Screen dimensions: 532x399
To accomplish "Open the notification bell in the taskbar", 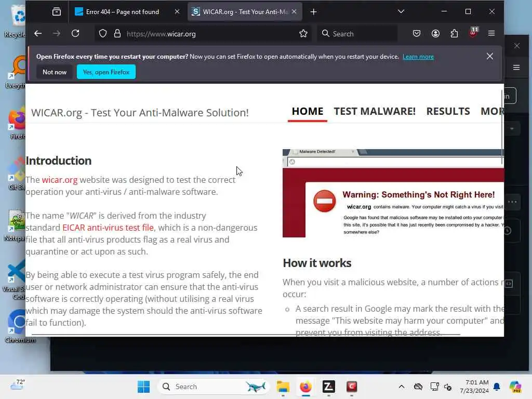I will tap(497, 387).
